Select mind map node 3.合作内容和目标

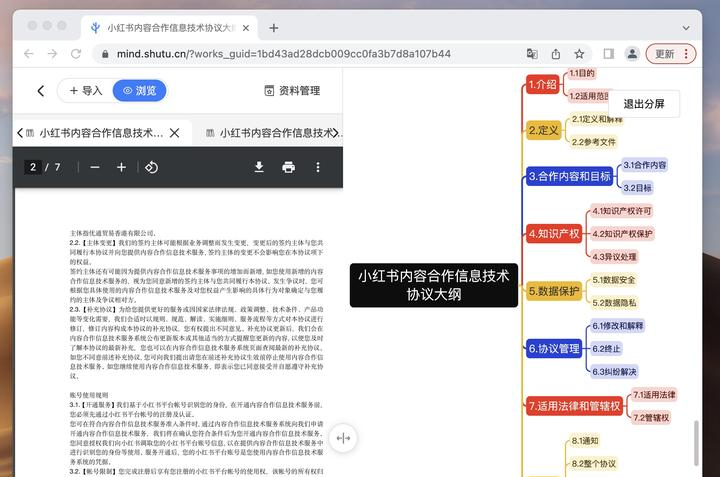point(569,176)
